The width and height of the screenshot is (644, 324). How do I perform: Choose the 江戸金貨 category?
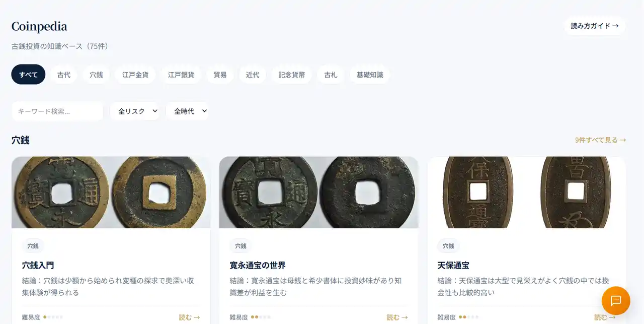[135, 75]
